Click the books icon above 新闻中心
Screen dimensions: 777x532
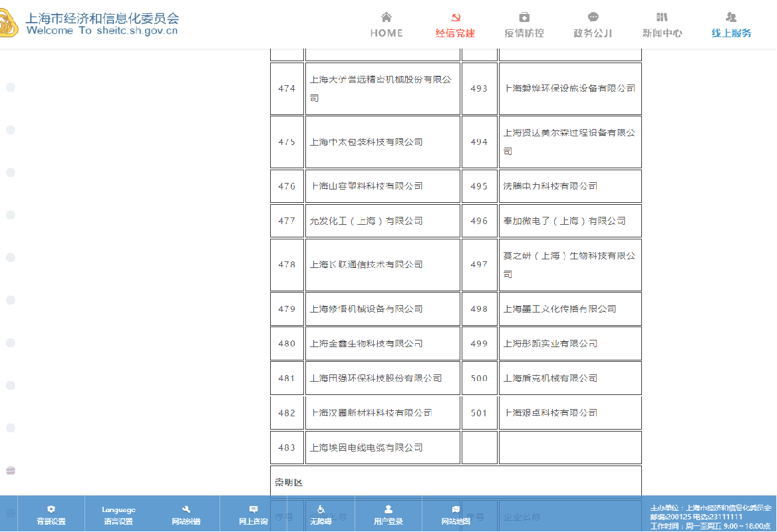click(x=662, y=18)
